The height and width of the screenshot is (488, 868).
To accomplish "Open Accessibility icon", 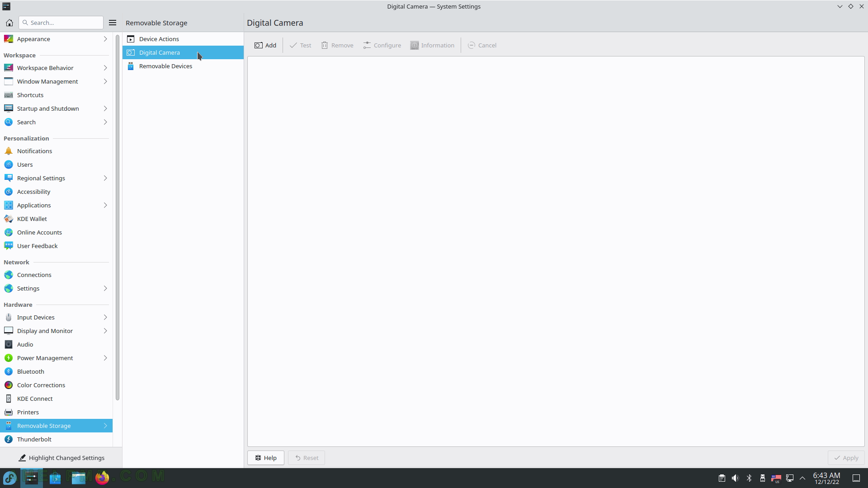I will tap(9, 192).
